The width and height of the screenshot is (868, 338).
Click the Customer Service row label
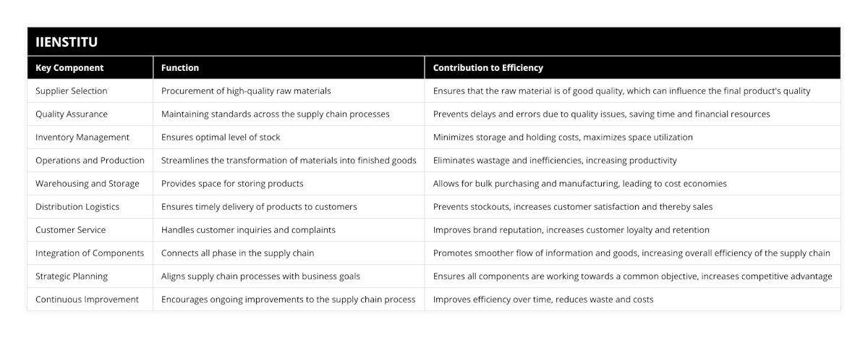[70, 230]
